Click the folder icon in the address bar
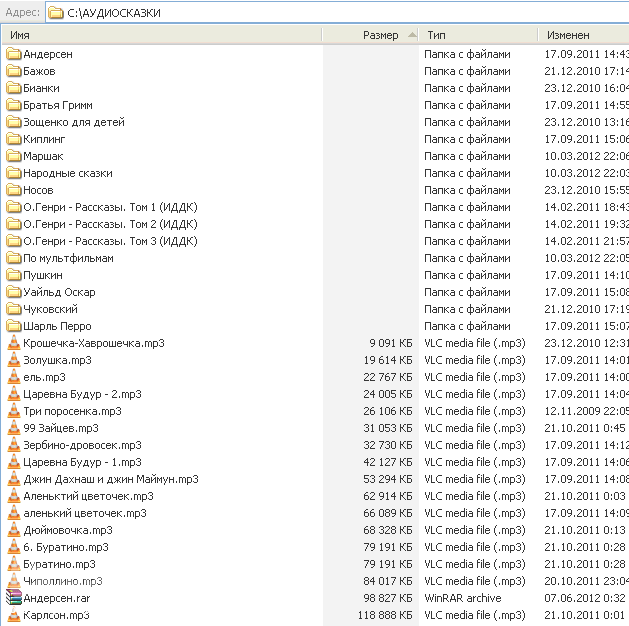The image size is (629, 626). (55, 13)
